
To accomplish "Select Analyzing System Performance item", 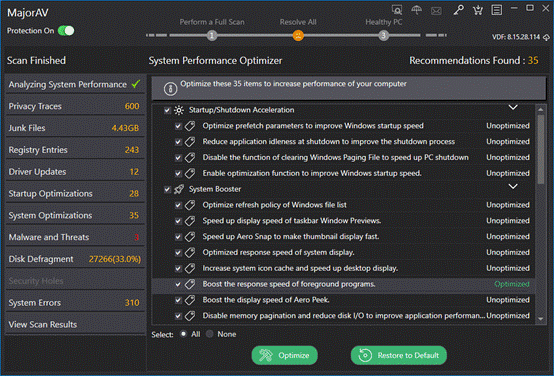I will [75, 84].
